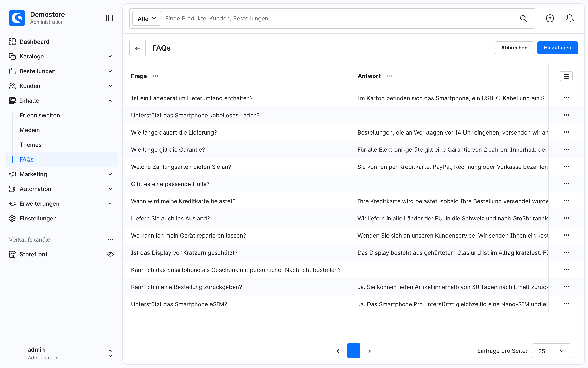The width and height of the screenshot is (588, 368).
Task: Expand the Bestellungen menu
Action: 110,71
